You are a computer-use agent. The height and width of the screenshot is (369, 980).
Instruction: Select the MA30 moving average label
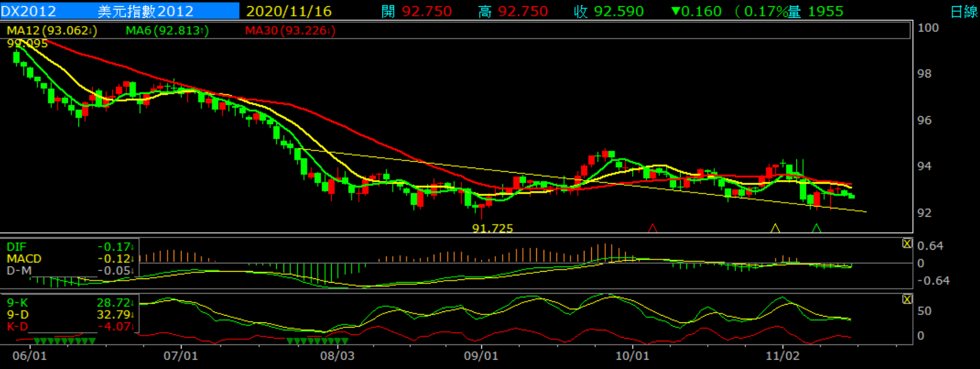[x=290, y=31]
